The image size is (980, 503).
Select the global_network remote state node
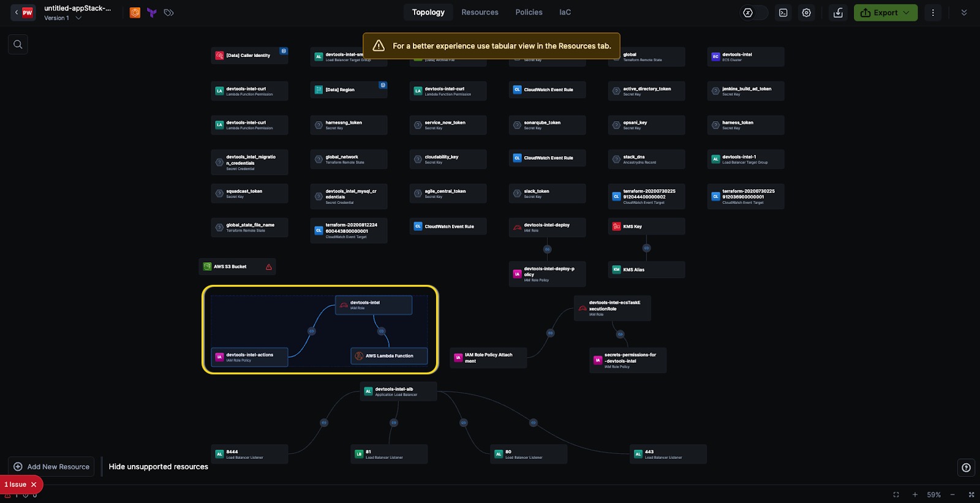pyautogui.click(x=349, y=159)
